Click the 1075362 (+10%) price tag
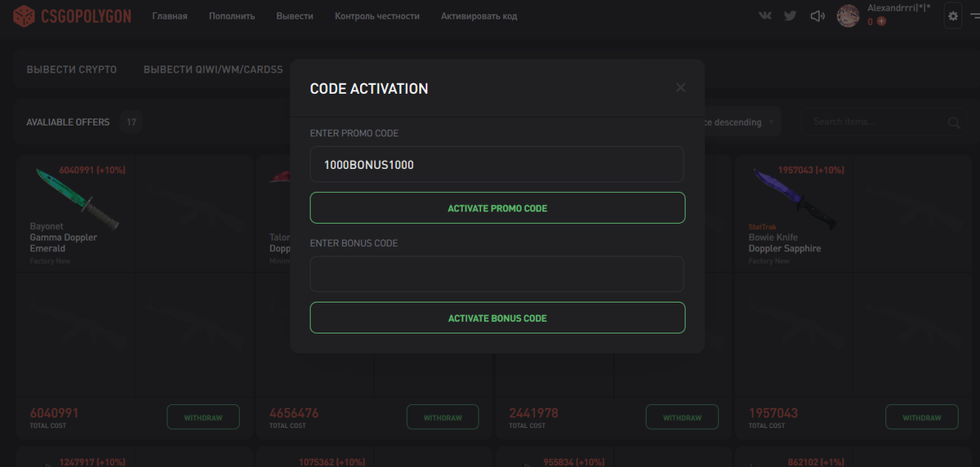The height and width of the screenshot is (467, 980). point(332,462)
